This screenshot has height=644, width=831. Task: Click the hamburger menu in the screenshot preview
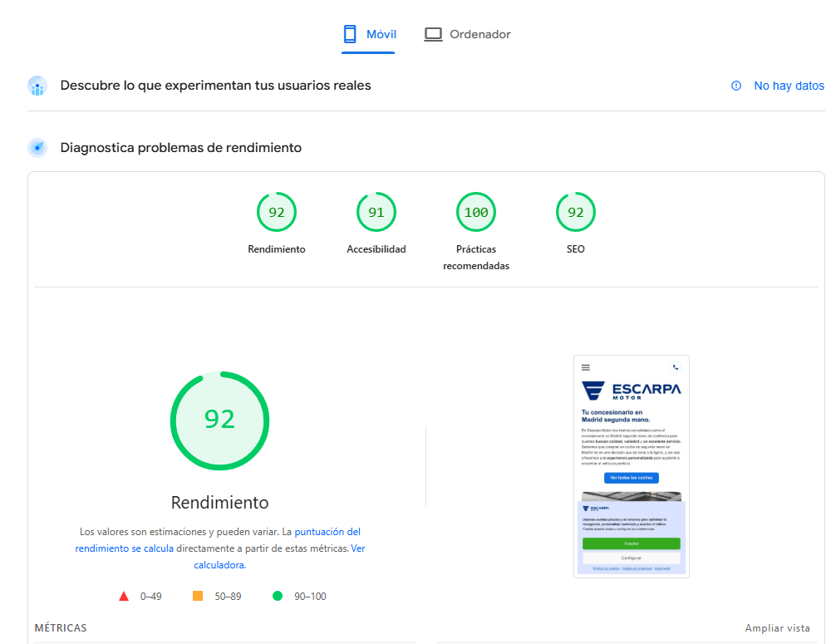coord(586,367)
